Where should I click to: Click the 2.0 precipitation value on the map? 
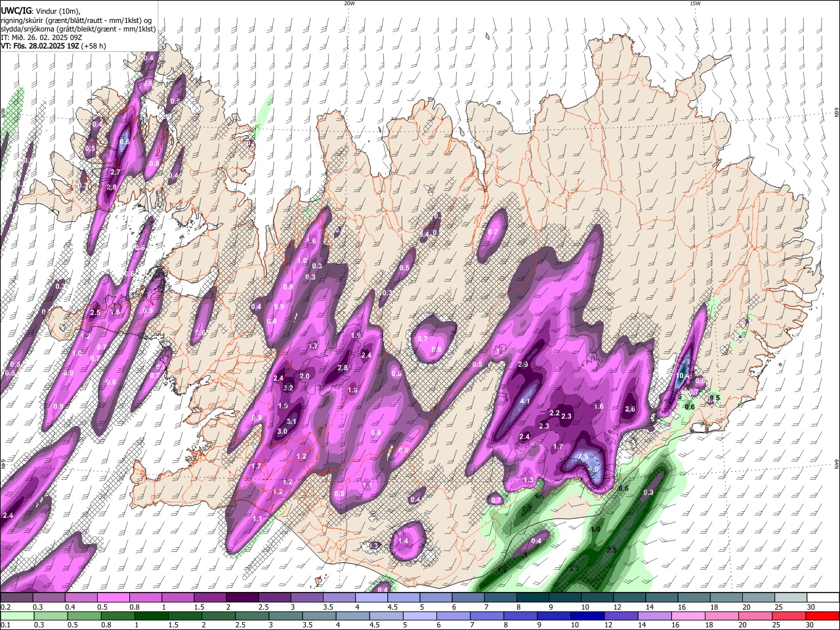point(304,376)
